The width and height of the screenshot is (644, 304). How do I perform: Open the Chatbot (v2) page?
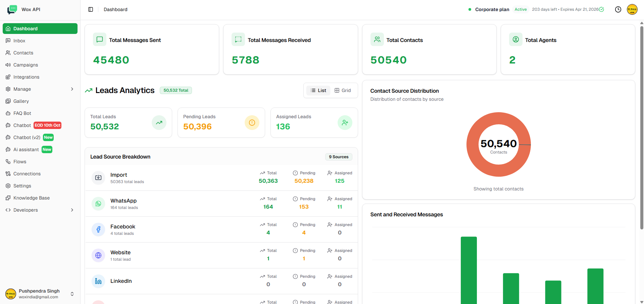(x=27, y=137)
